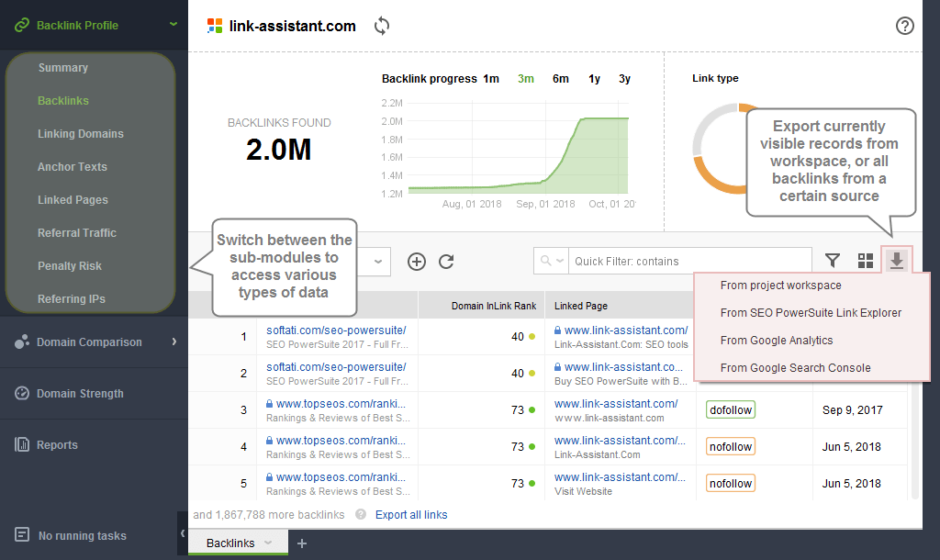
Task: Open help with the question mark icon
Action: click(x=904, y=26)
